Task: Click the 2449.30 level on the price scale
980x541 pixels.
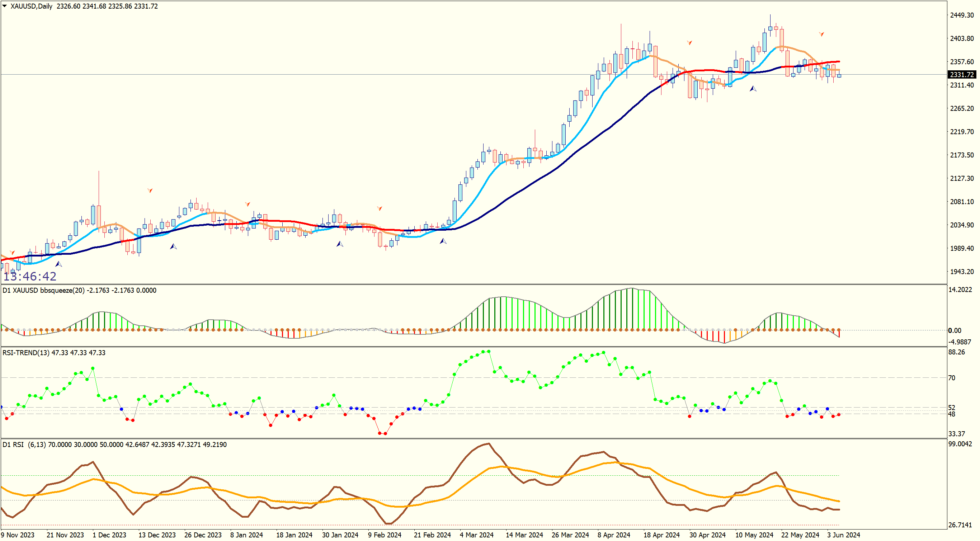Action: tap(961, 15)
